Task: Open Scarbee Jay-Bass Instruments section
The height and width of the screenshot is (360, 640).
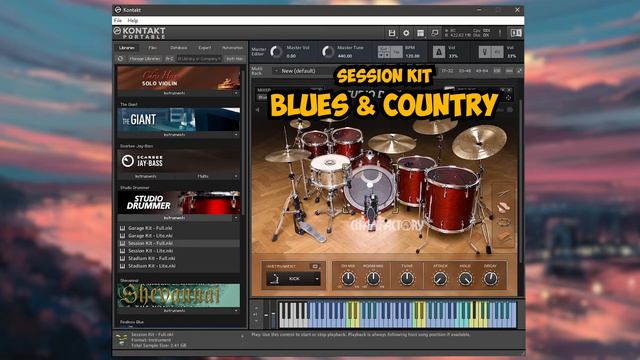Action: [146, 176]
